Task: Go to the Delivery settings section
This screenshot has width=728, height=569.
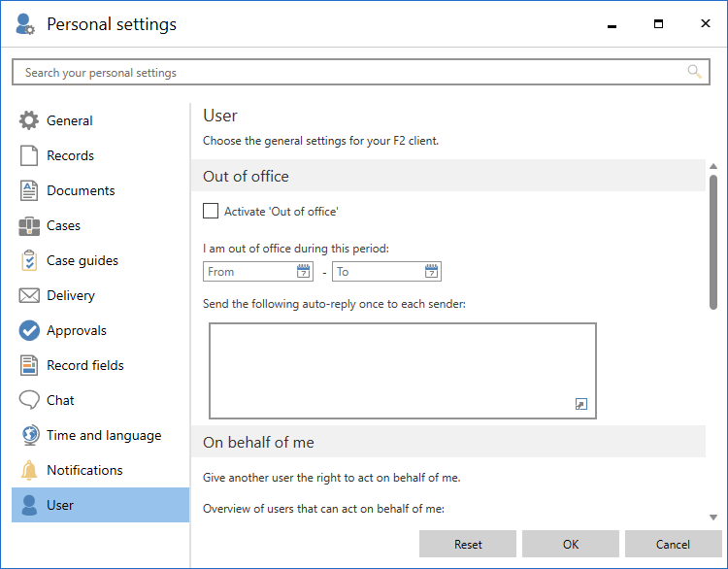Action: [70, 296]
